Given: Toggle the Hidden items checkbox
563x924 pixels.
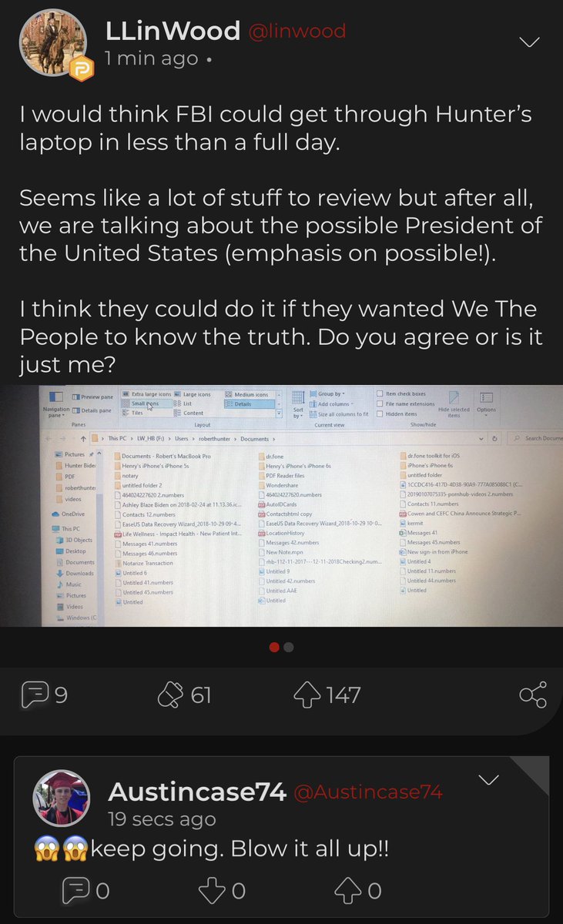Looking at the screenshot, I should [x=397, y=413].
